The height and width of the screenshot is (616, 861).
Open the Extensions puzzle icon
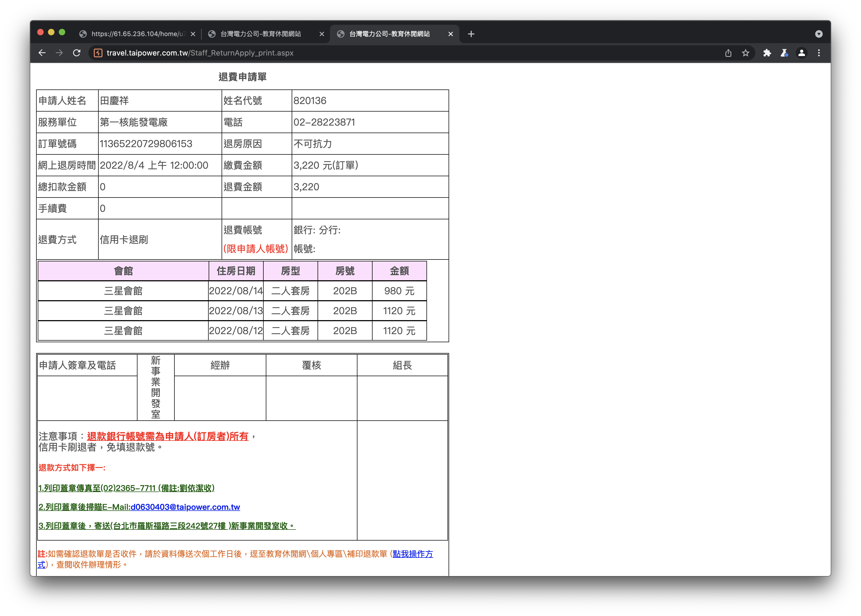click(x=767, y=53)
